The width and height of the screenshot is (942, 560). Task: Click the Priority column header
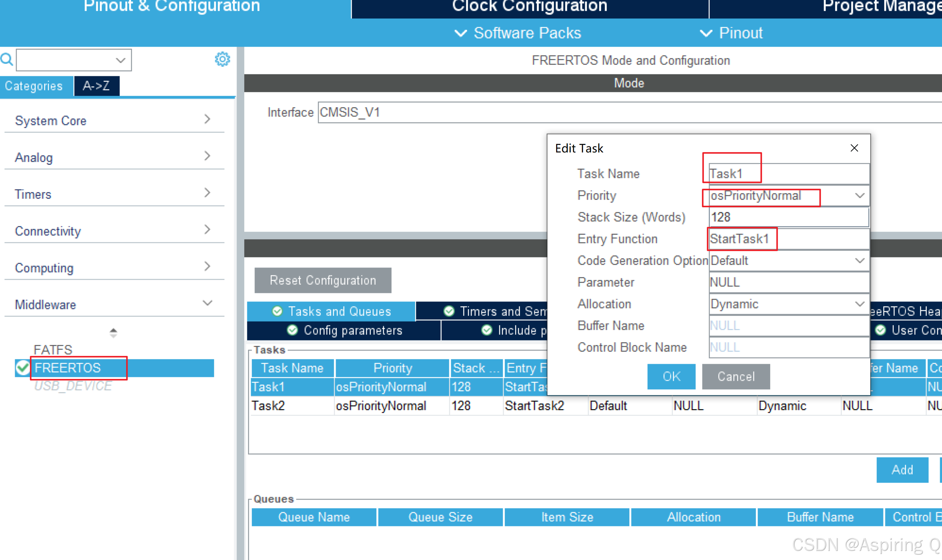[392, 368]
